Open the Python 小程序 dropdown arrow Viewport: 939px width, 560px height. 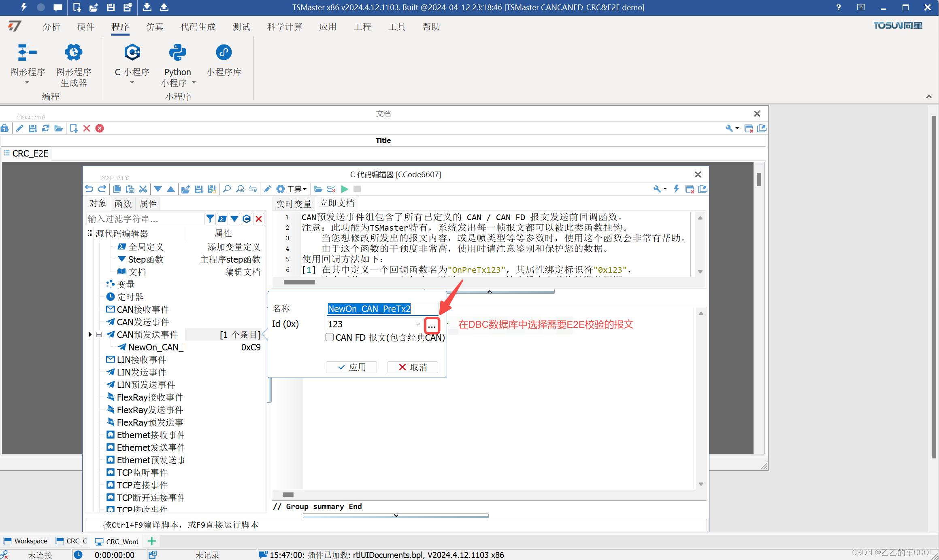click(x=194, y=83)
